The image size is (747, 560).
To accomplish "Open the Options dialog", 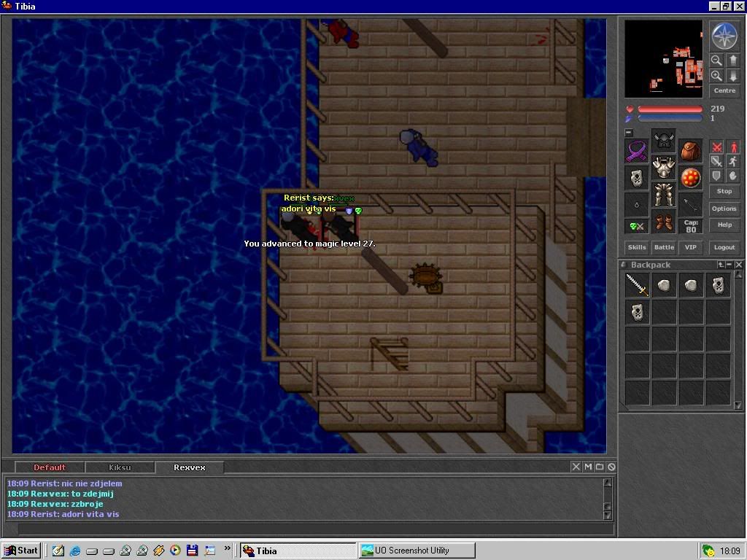I will (724, 209).
